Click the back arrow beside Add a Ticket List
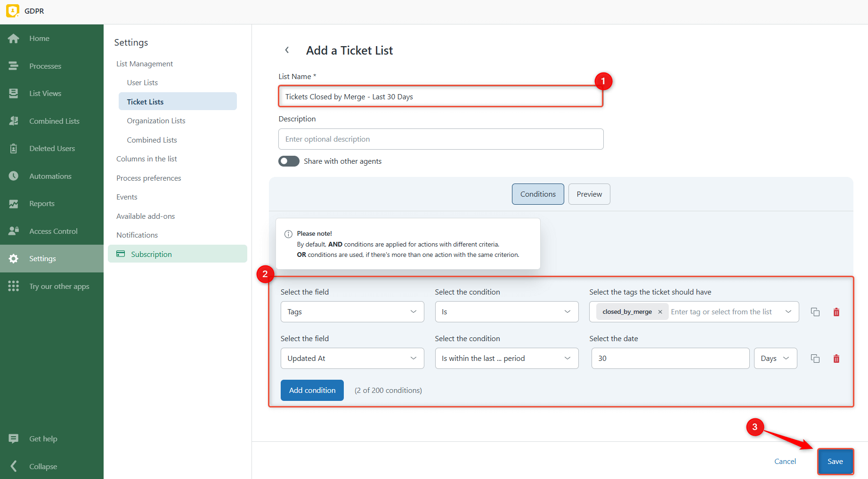 (x=287, y=50)
